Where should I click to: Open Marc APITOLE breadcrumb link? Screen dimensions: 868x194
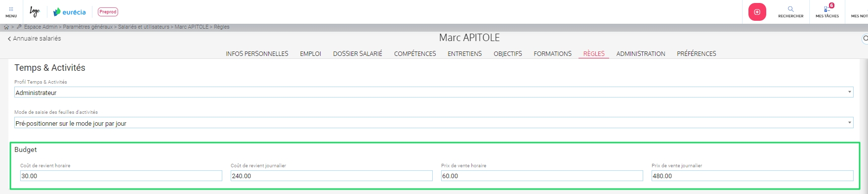coord(192,27)
